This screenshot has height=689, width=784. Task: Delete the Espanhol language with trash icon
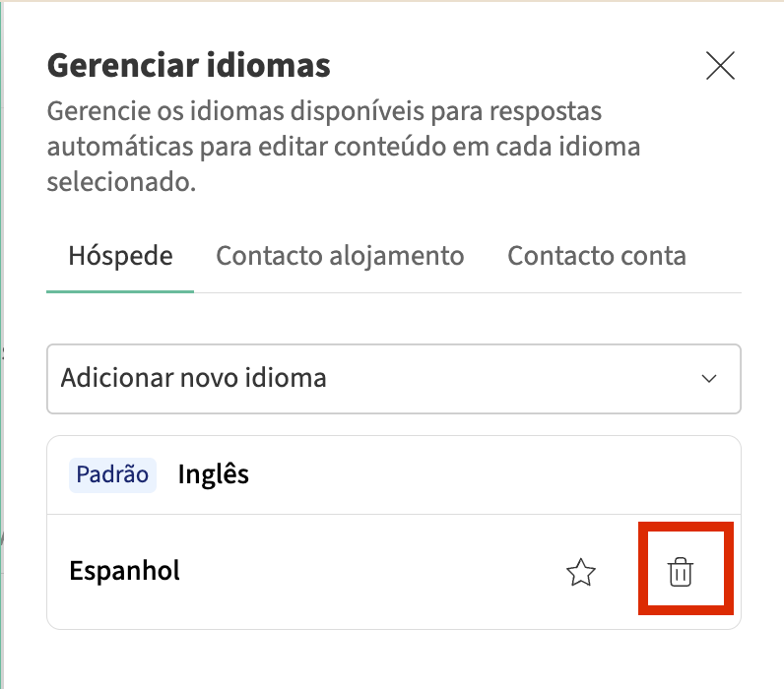pos(681,572)
